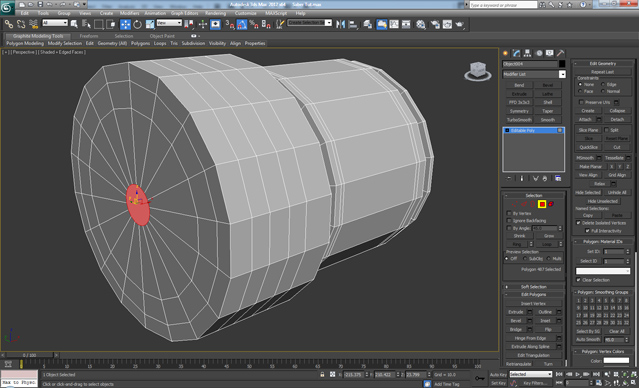
Task: Enable the By Angle checkbox
Action: click(x=509, y=228)
